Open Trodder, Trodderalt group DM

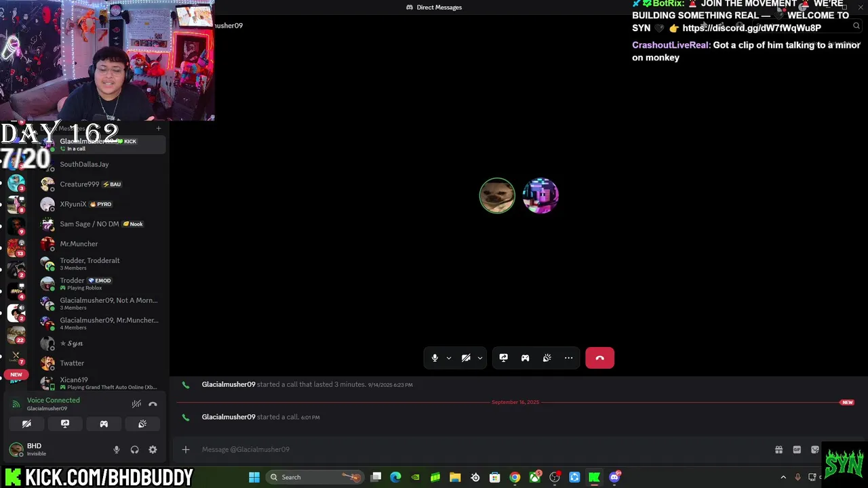click(102, 264)
